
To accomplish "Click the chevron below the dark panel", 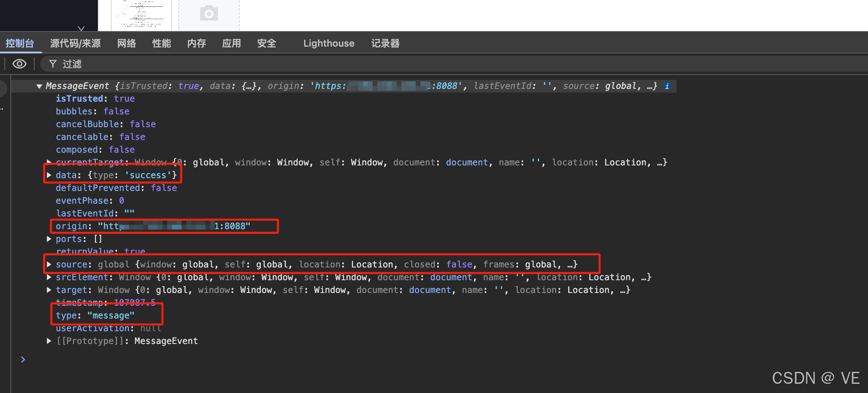I will click(x=81, y=28).
